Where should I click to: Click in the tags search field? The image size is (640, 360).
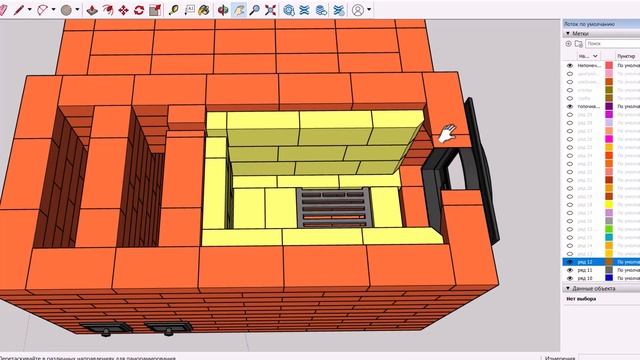pyautogui.click(x=613, y=44)
